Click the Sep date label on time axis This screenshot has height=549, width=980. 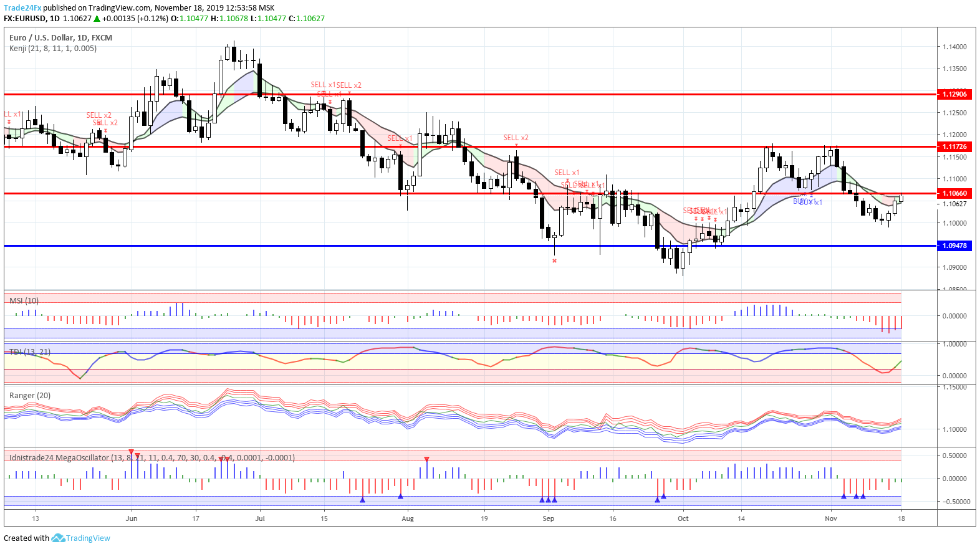[x=549, y=518]
